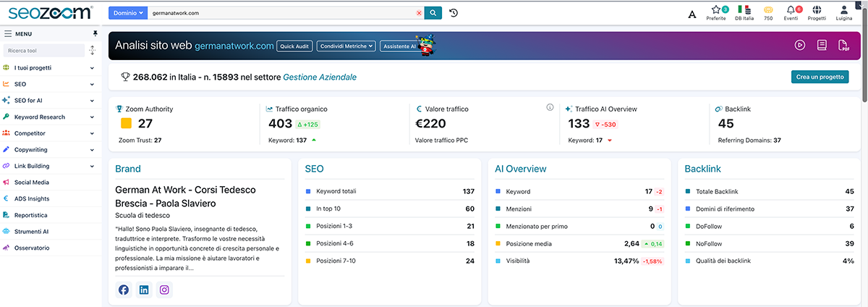Image resolution: width=868 pixels, height=307 pixels.
Task: Open the Dominio search type dropdown
Action: pos(128,13)
